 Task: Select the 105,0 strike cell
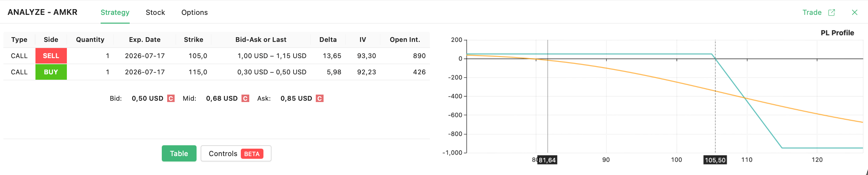coord(198,56)
